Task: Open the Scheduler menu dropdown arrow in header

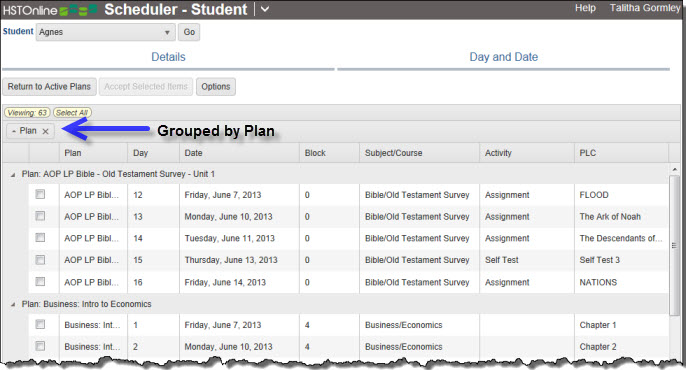Action: click(x=265, y=9)
